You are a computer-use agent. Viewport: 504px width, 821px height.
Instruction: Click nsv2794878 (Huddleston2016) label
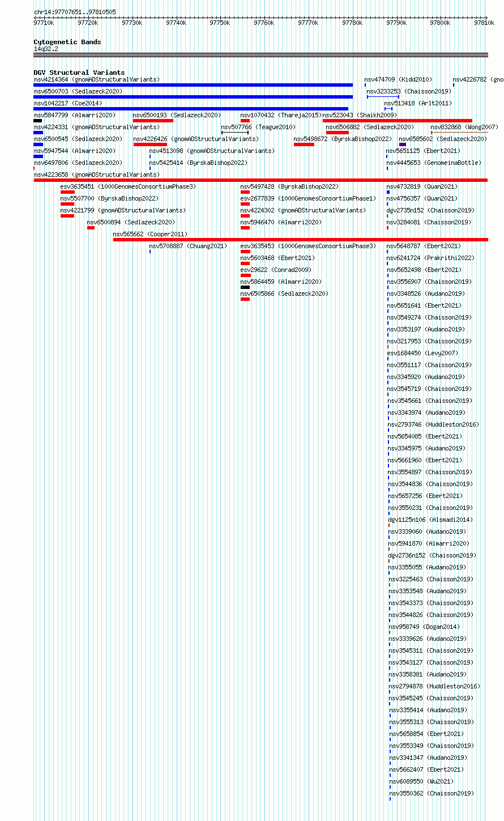[x=434, y=687]
